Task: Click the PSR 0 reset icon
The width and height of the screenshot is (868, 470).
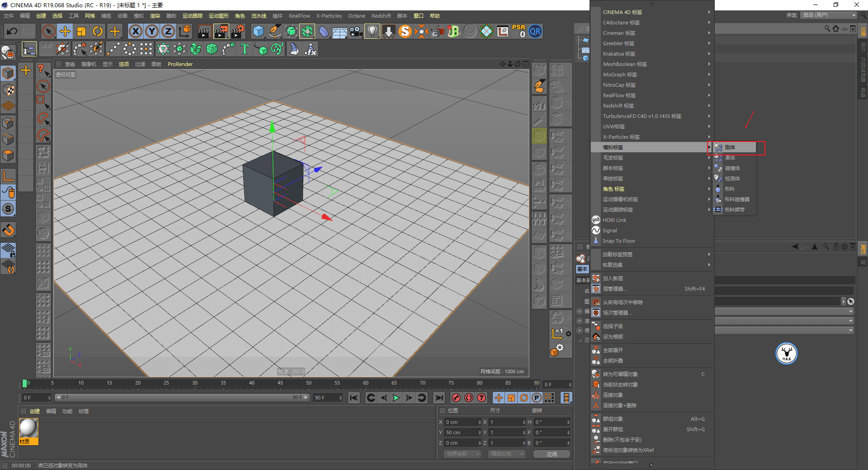Action: coord(519,31)
